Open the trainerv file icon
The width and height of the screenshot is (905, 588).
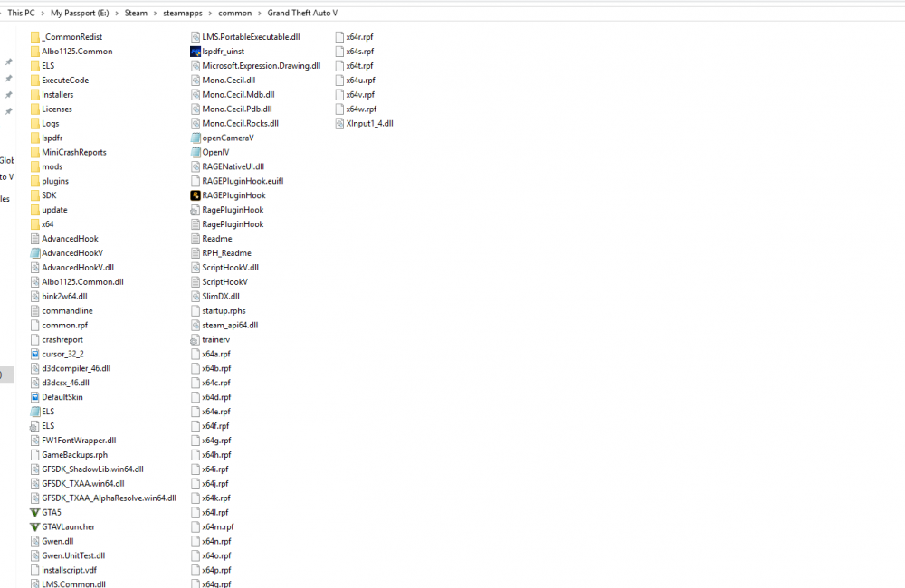point(194,339)
